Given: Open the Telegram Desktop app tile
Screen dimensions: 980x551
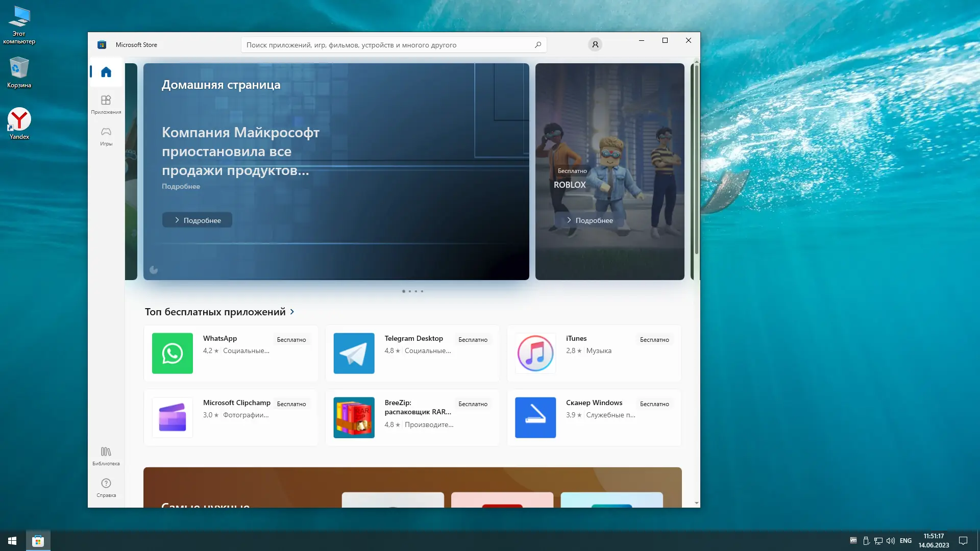Looking at the screenshot, I should coord(412,353).
